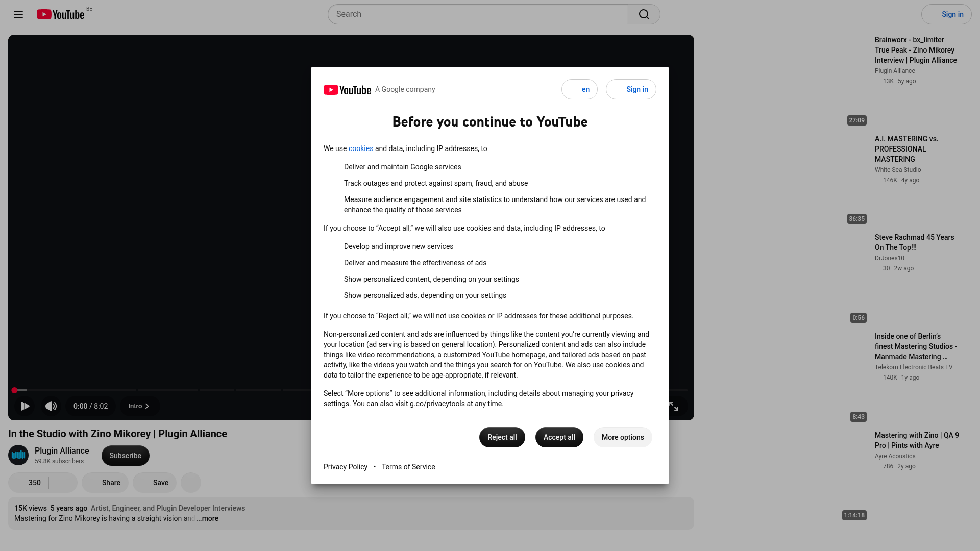980x551 pixels.
Task: Click the video title 'In the Studio with Zino Mikorey'
Action: pyautogui.click(x=117, y=434)
